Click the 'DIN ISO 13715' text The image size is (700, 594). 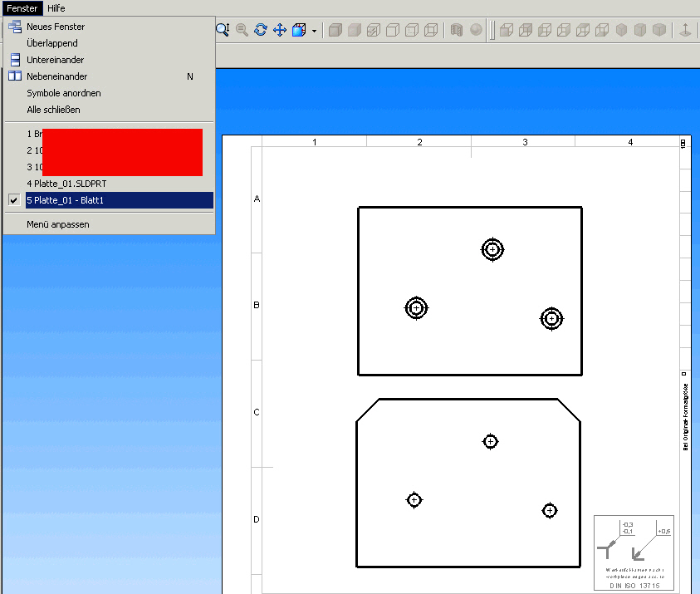pos(634,586)
